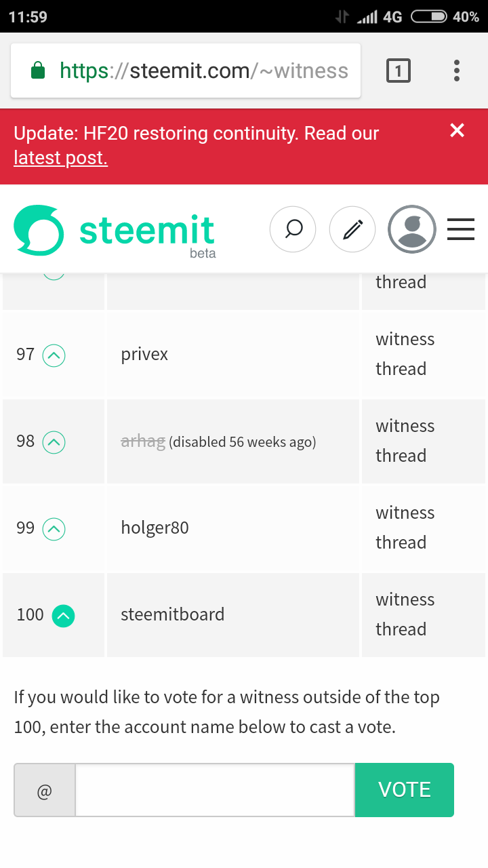Open the browser tab switcher
Viewport: 488px width, 868px height.
click(x=398, y=71)
